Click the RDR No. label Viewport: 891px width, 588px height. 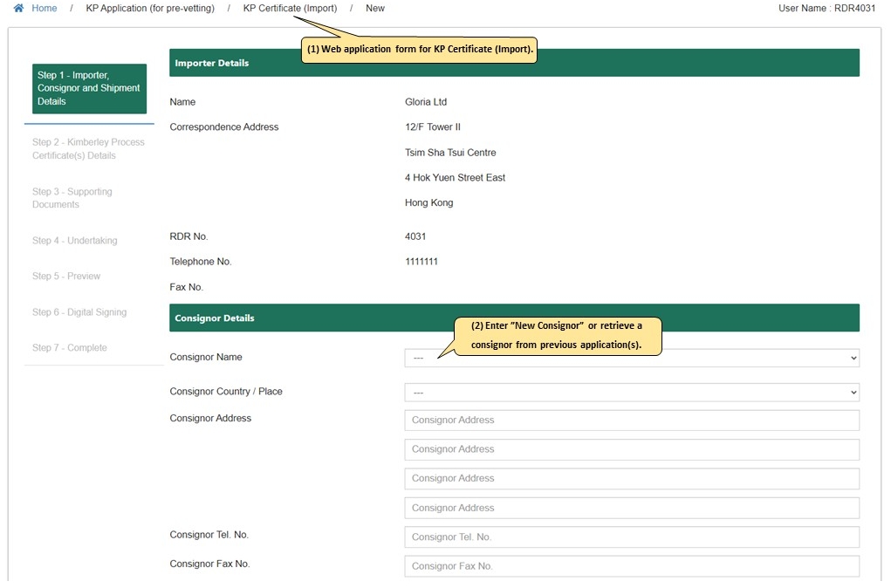pos(188,236)
